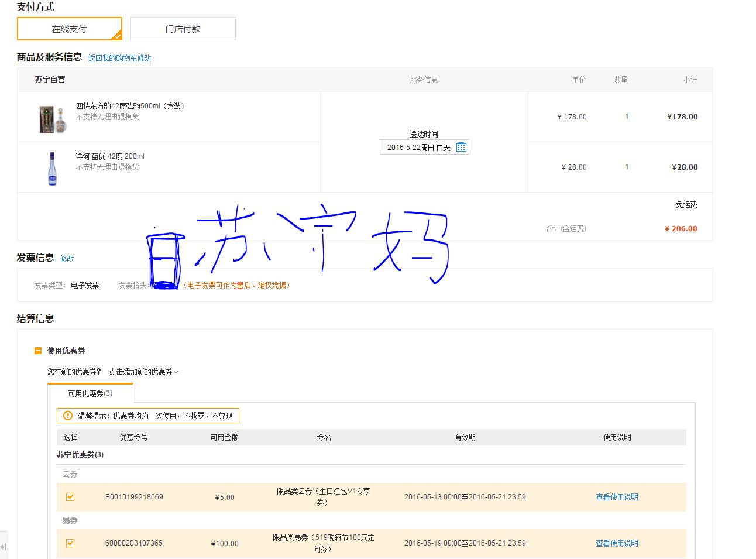Click 修改 next to 发票信息
This screenshot has height=559, width=756.
[67, 259]
